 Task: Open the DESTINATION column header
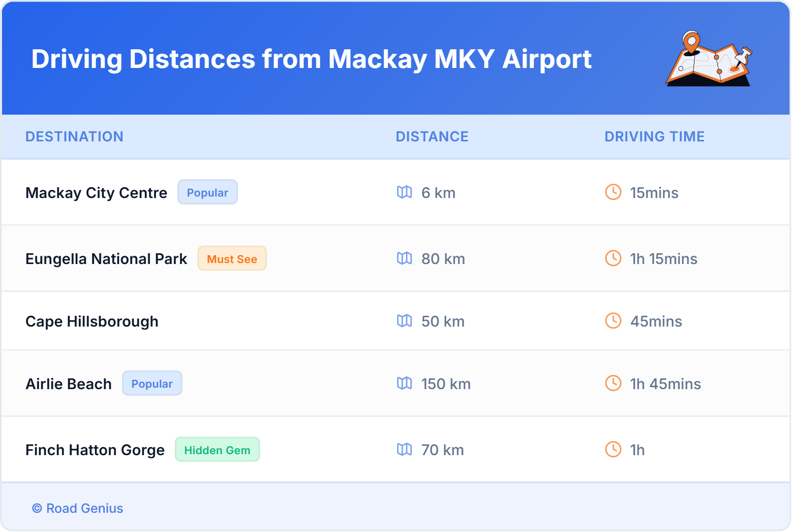[x=75, y=136]
